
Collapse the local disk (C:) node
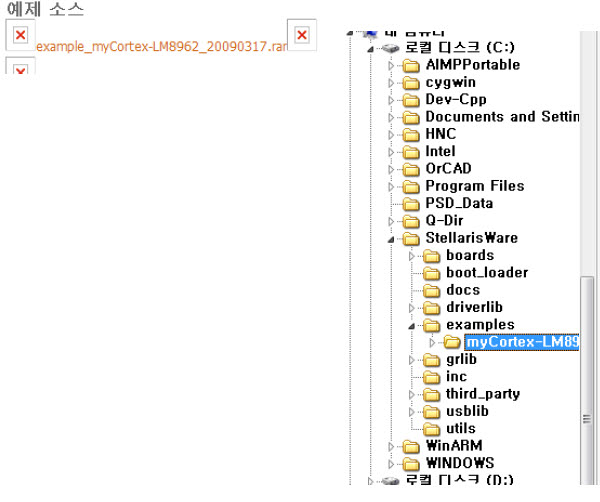click(x=370, y=49)
